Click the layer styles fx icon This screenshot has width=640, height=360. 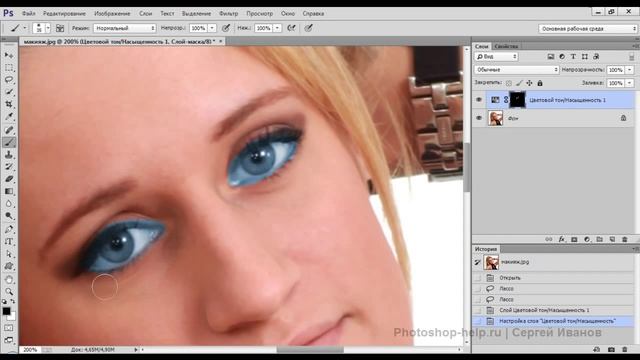click(x=562, y=240)
